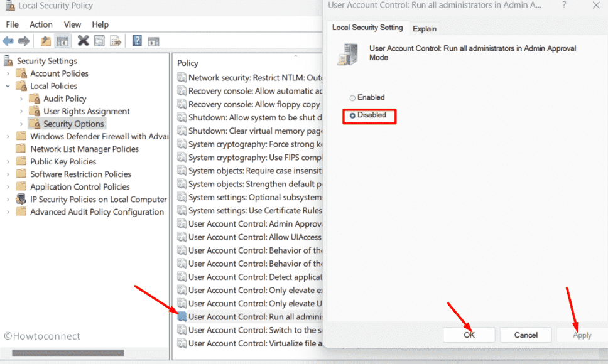Viewport: 608px width, 364px height.
Task: Click the OK button in the dialog
Action: pyautogui.click(x=469, y=335)
